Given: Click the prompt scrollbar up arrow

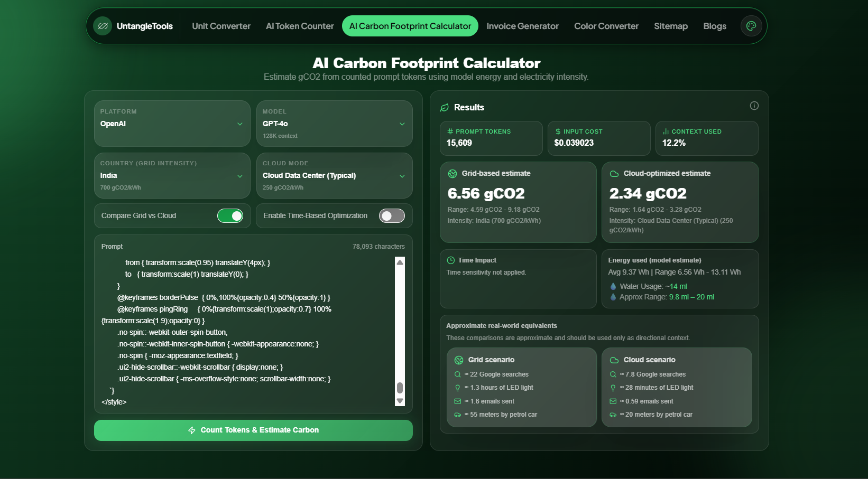Looking at the screenshot, I should point(400,262).
